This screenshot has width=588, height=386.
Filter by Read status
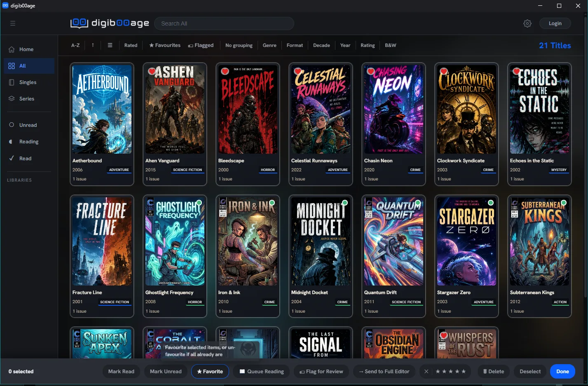tap(29, 159)
